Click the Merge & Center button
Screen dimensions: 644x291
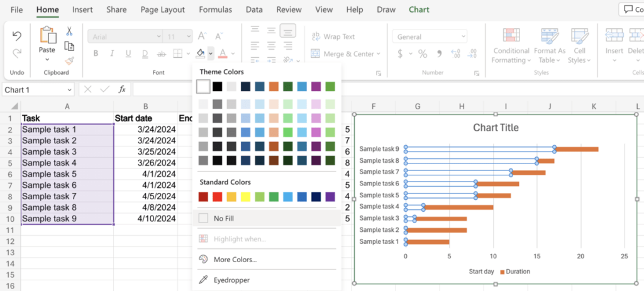(x=345, y=54)
